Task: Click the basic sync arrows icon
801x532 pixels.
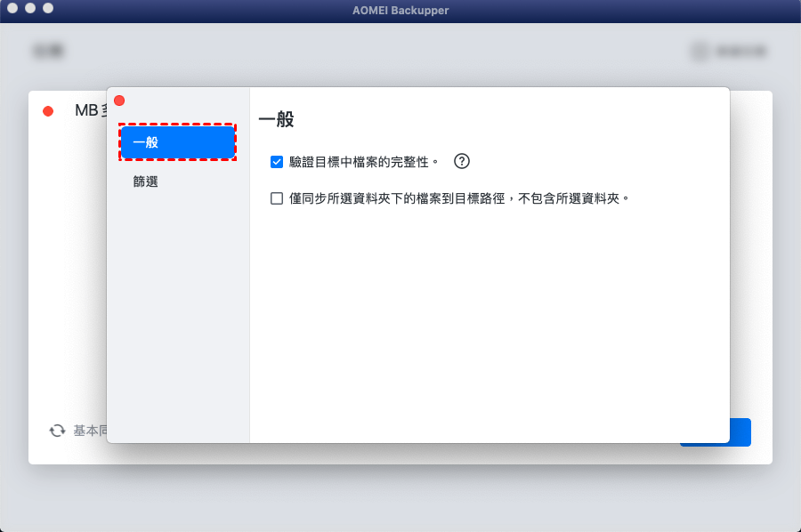Action: coord(57,431)
